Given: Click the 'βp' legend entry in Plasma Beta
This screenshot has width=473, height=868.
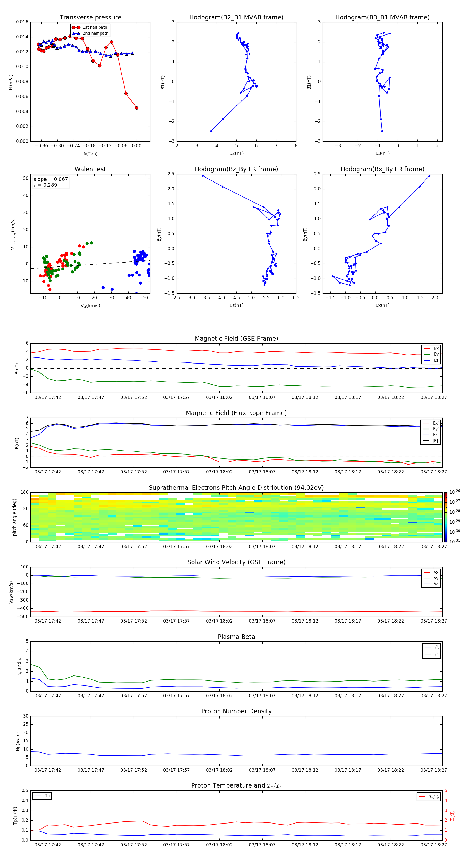Looking at the screenshot, I should 431,647.
